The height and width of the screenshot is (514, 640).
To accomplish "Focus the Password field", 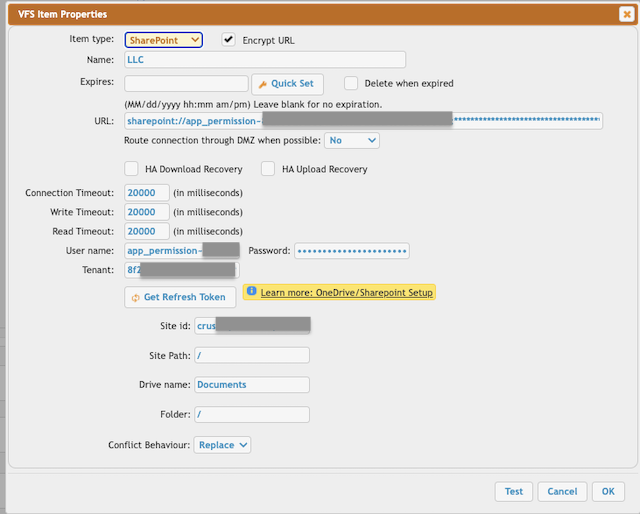I will click(352, 251).
